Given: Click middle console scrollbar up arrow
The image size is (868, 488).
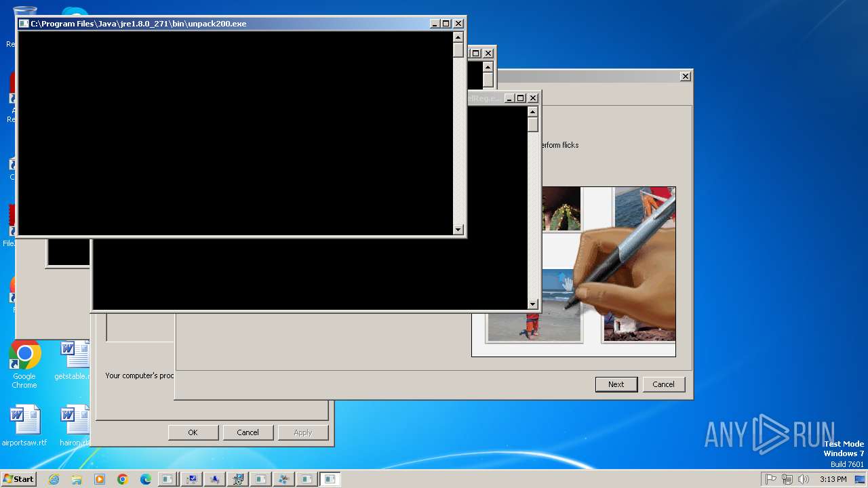Looking at the screenshot, I should coord(488,66).
